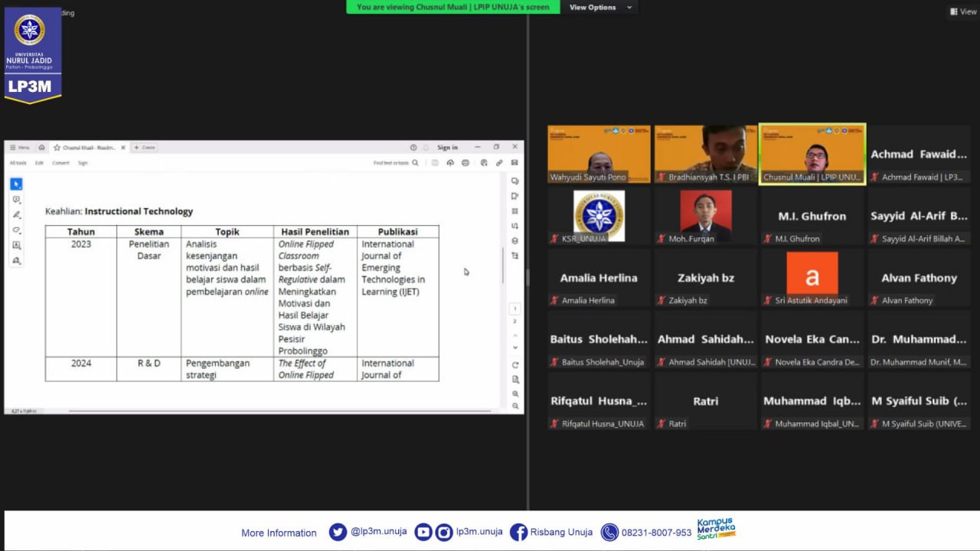This screenshot has width=980, height=551.
Task: Click the Sign in button
Action: coord(447,148)
